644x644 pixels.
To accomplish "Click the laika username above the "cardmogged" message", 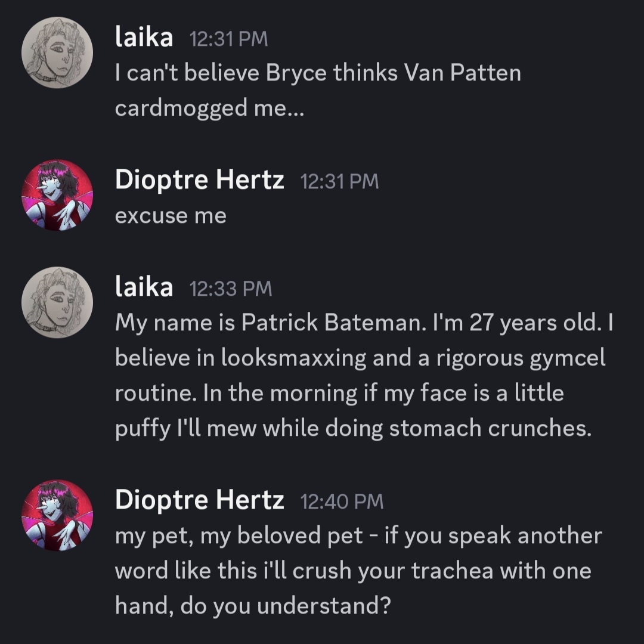I will pyautogui.click(x=144, y=38).
